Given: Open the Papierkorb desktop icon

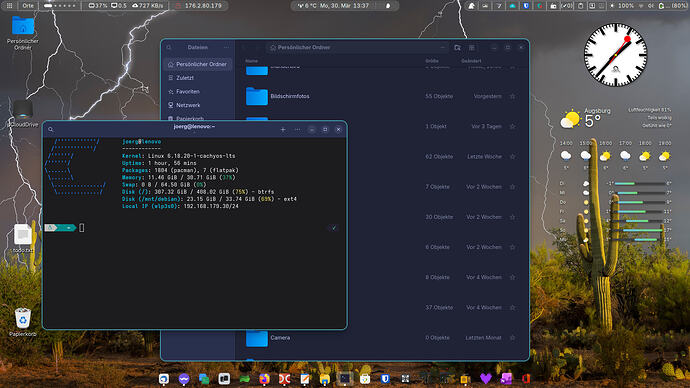Looking at the screenshot, I should pos(23,322).
